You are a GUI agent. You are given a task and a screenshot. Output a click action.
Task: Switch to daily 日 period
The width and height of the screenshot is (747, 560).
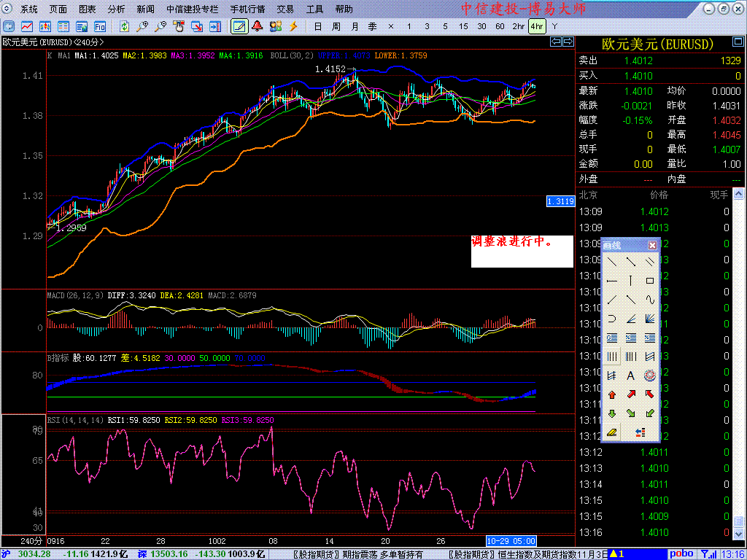pos(318,26)
